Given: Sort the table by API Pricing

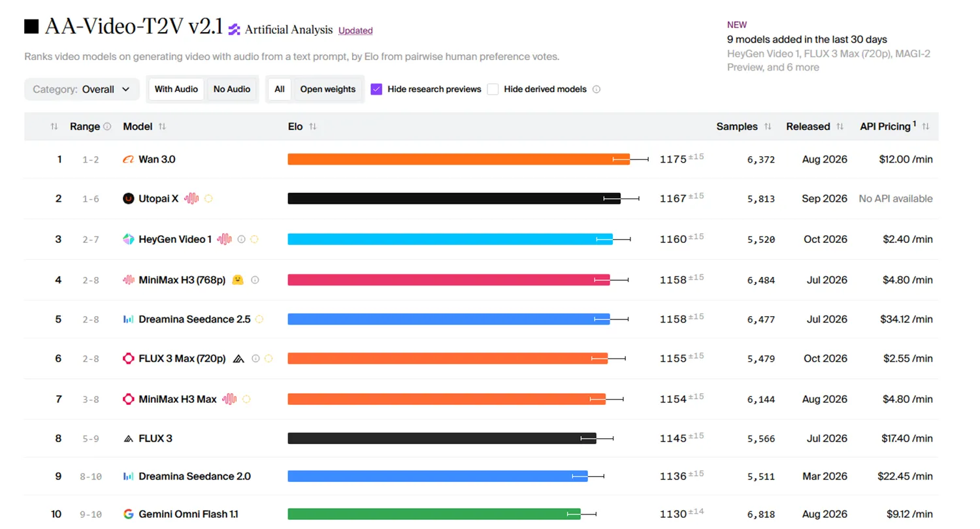Looking at the screenshot, I should (x=926, y=127).
